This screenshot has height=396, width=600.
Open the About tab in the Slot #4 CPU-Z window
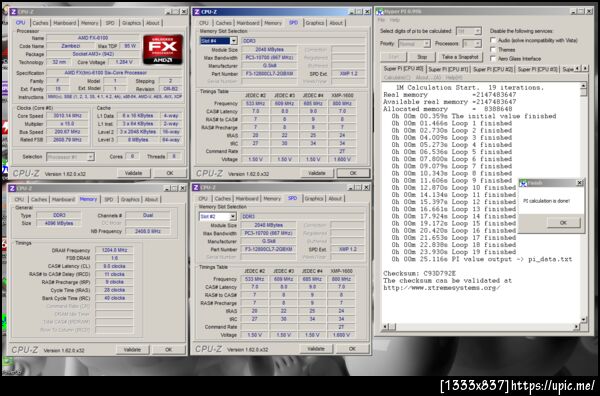point(336,23)
